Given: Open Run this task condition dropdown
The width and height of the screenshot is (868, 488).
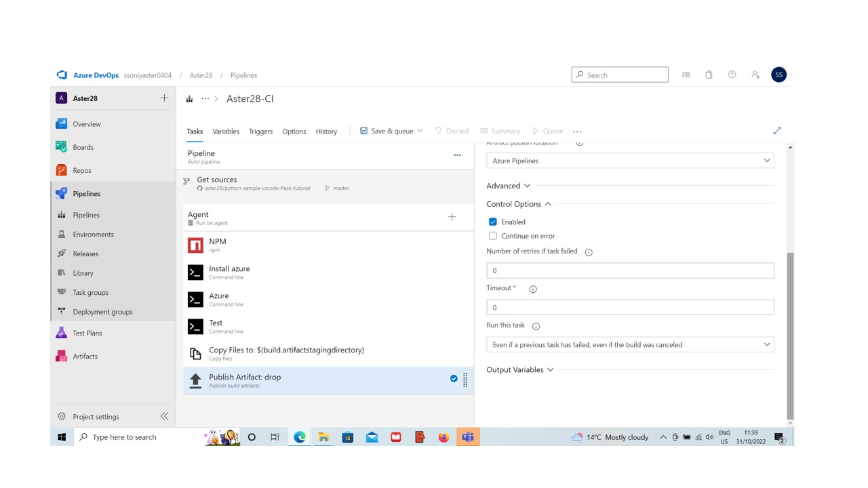Looking at the screenshot, I should (630, 344).
